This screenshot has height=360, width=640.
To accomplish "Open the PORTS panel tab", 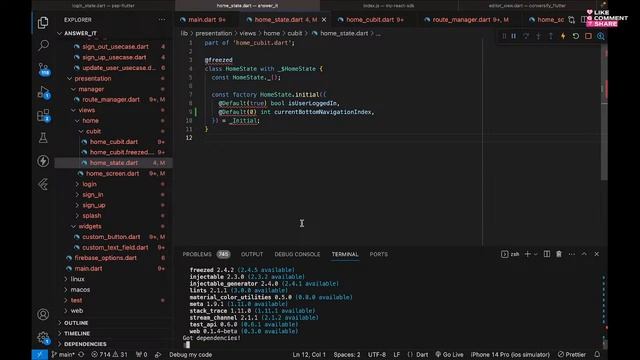I will [x=379, y=254].
